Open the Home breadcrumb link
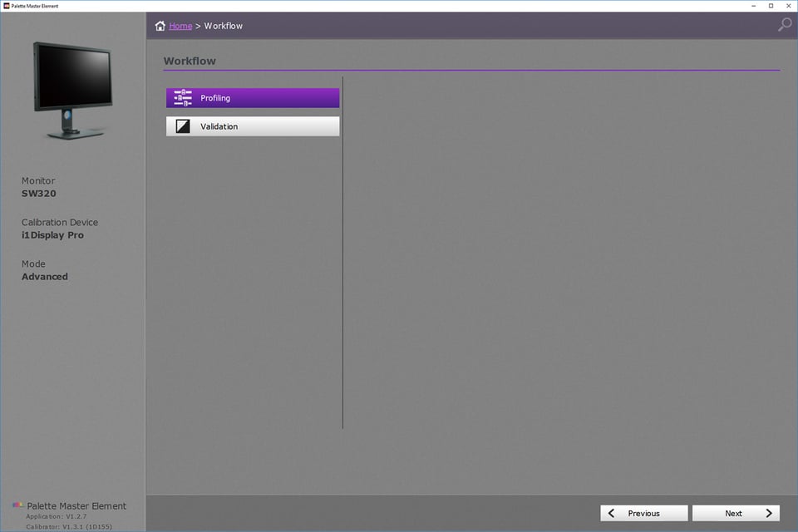 click(x=180, y=26)
